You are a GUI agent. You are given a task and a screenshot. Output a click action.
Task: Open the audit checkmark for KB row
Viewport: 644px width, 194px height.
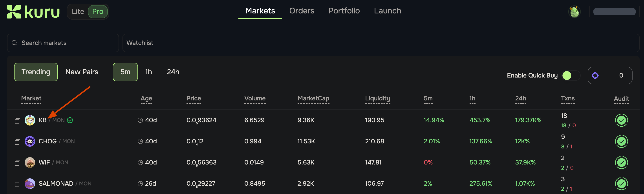coord(621,120)
